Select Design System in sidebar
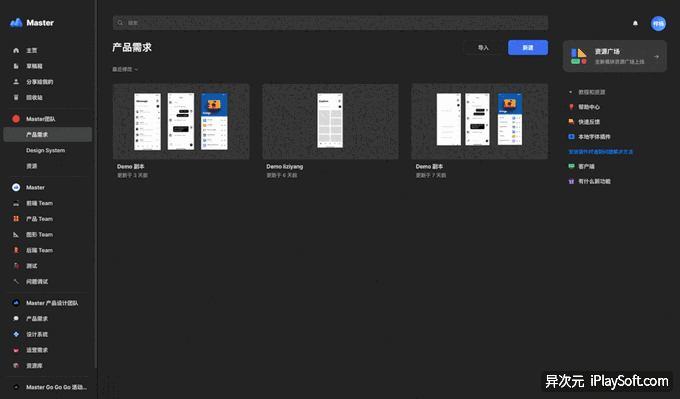This screenshot has height=399, width=680. [46, 150]
